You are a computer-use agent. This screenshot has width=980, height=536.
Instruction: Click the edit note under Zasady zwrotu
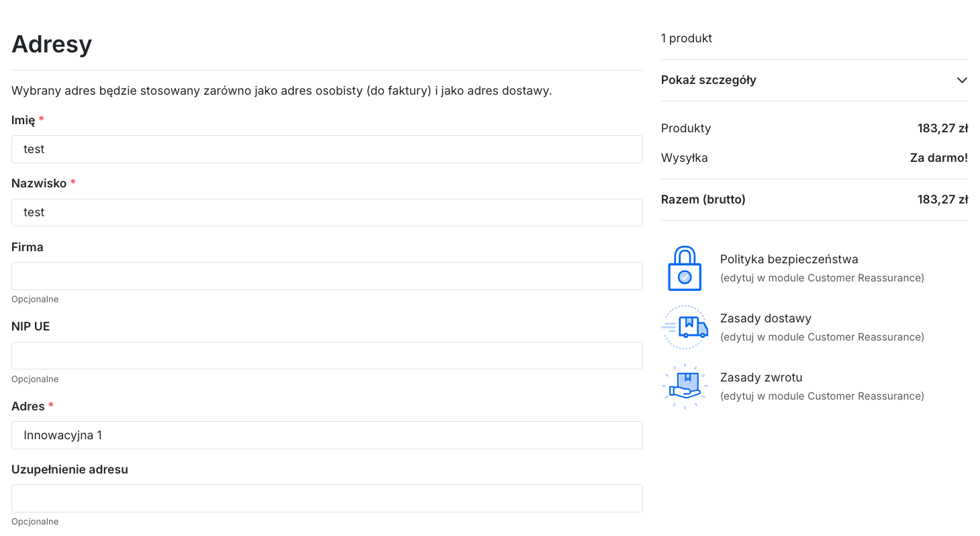pos(822,396)
